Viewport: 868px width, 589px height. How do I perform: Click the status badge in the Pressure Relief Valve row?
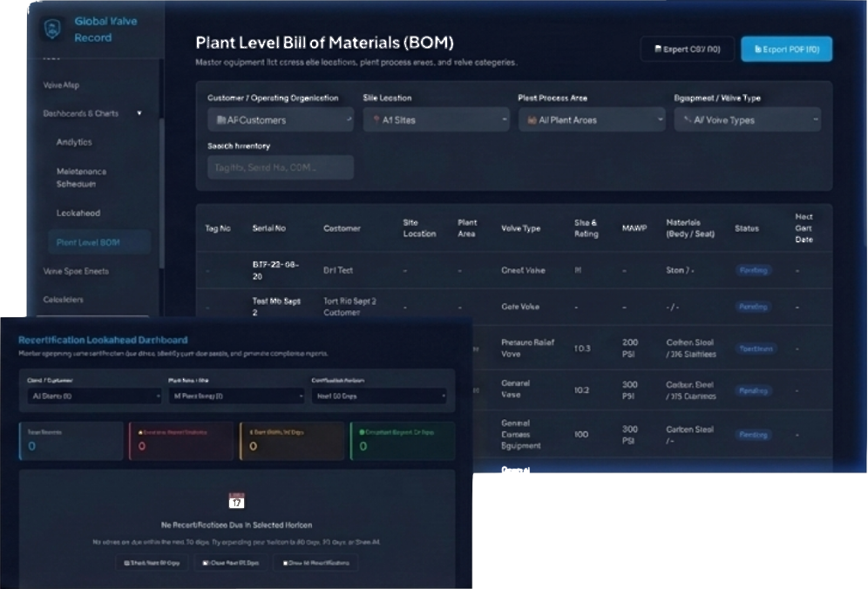pos(756,349)
